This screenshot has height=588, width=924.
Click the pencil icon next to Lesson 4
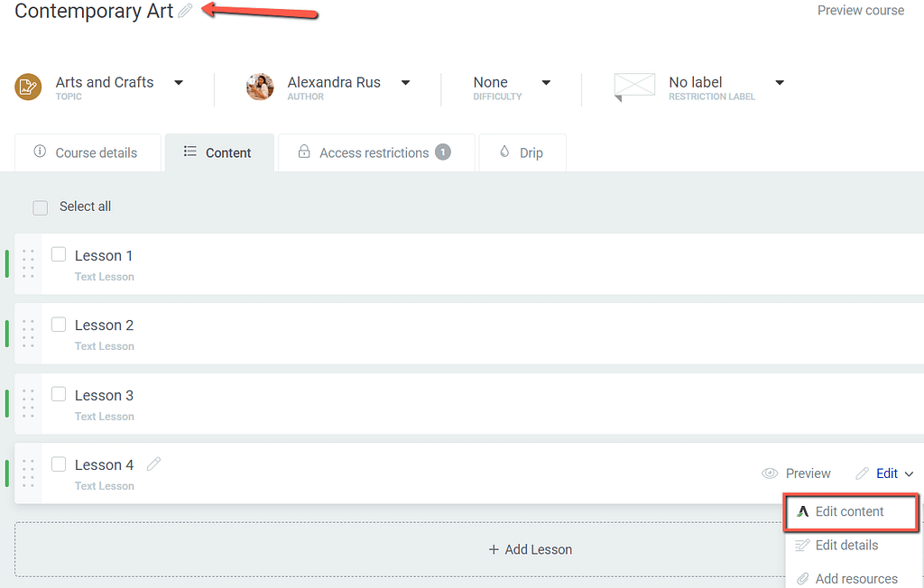point(154,464)
